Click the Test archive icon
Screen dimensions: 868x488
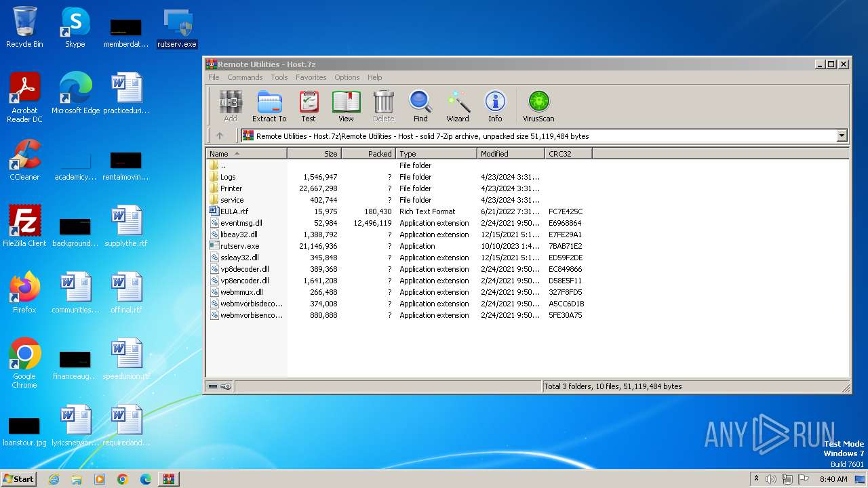309,106
